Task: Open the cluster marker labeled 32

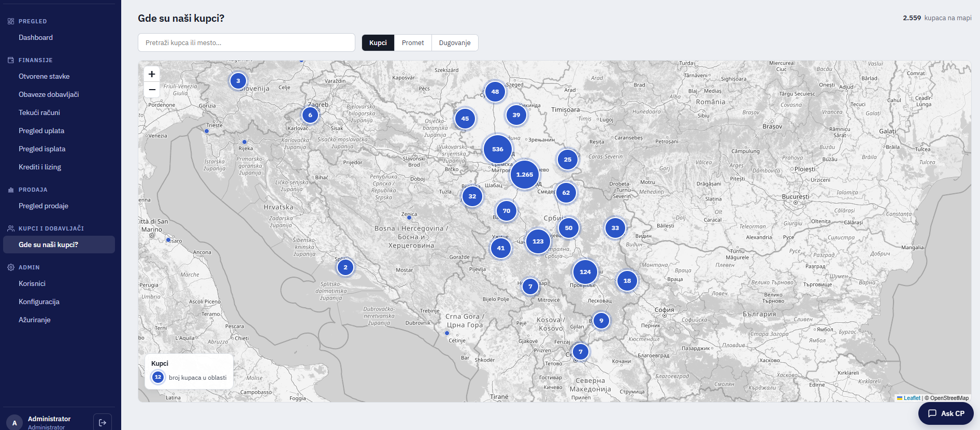Action: pyautogui.click(x=472, y=196)
